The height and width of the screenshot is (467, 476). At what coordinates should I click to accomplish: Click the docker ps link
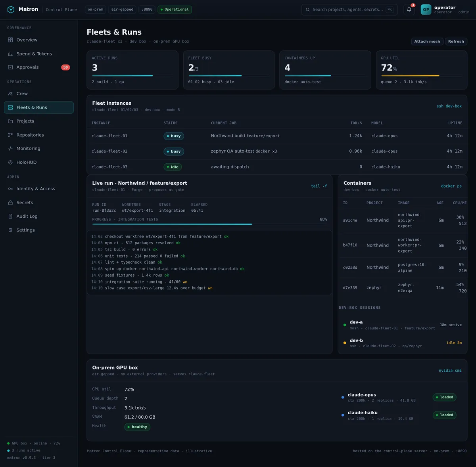tap(451, 186)
